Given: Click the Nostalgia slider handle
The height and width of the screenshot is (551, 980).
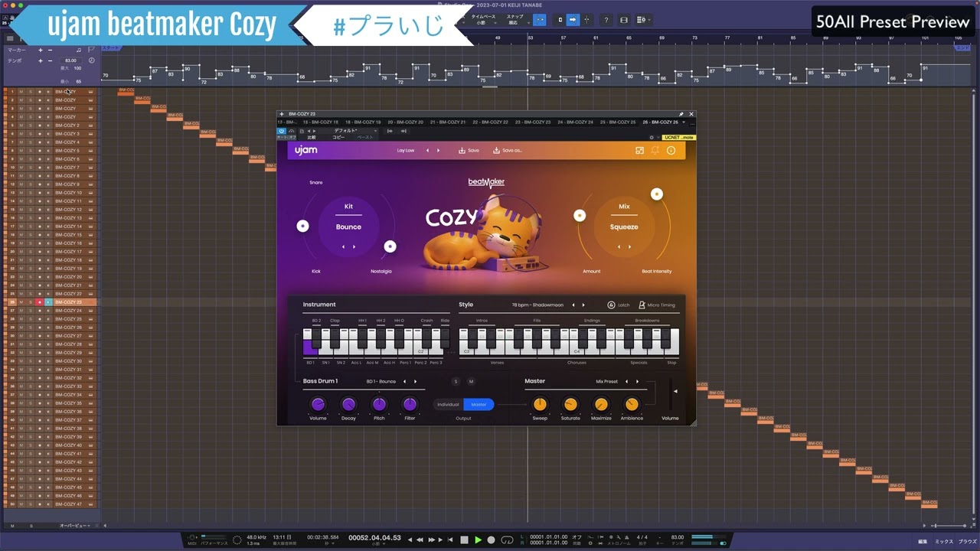Looking at the screenshot, I should [390, 246].
